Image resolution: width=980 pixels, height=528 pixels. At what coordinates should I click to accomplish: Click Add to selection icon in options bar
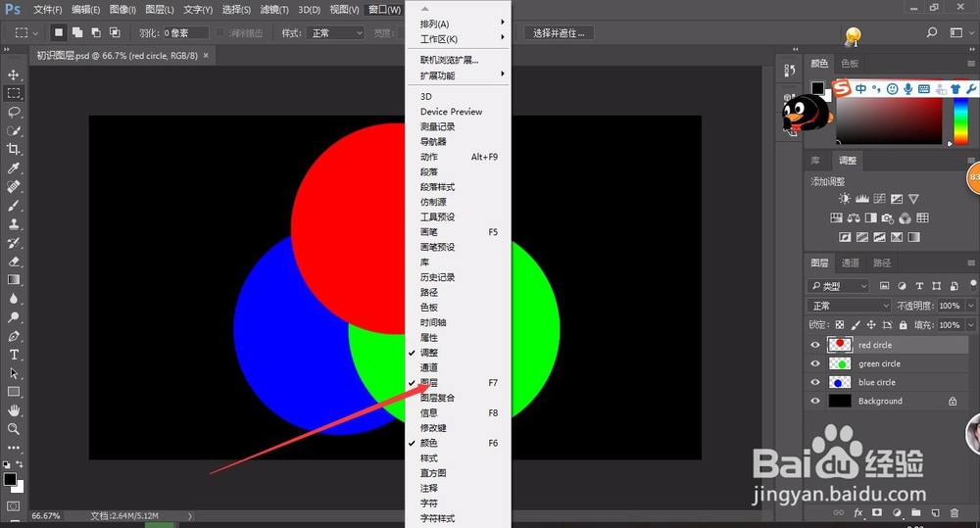point(77,32)
